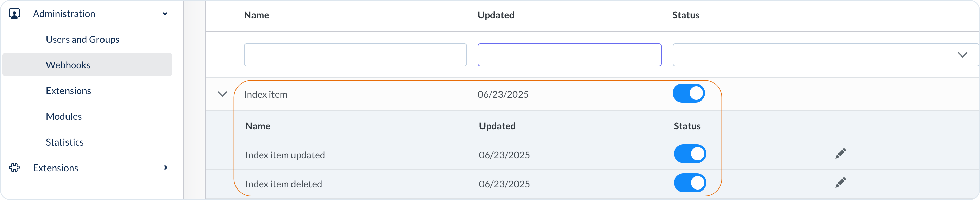Turn off Index item deleted toggle

pyautogui.click(x=690, y=183)
